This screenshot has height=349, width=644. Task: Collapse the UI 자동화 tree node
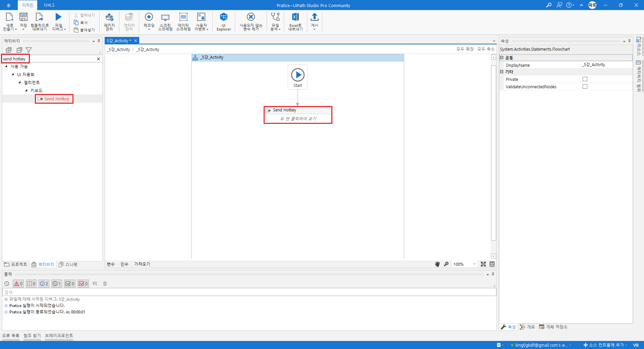(x=13, y=74)
